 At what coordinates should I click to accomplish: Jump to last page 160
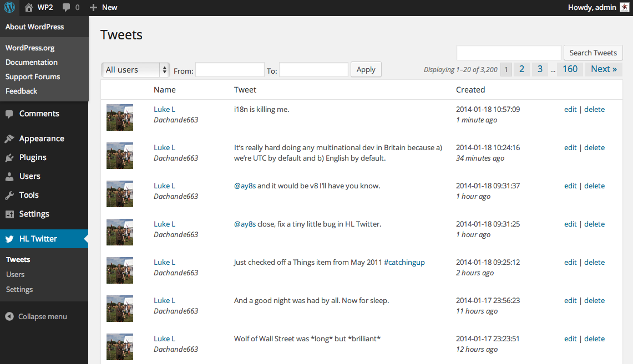[x=570, y=69]
